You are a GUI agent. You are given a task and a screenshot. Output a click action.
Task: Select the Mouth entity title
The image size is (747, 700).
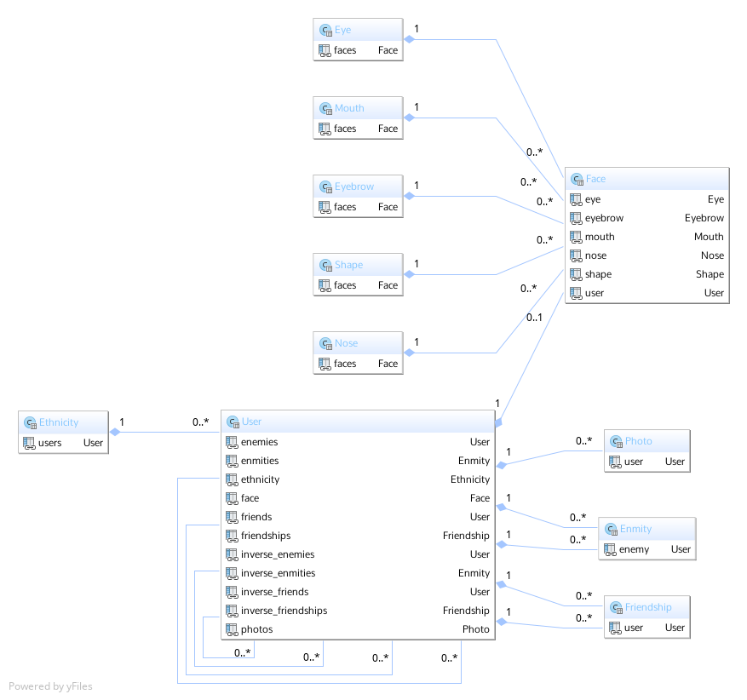349,108
